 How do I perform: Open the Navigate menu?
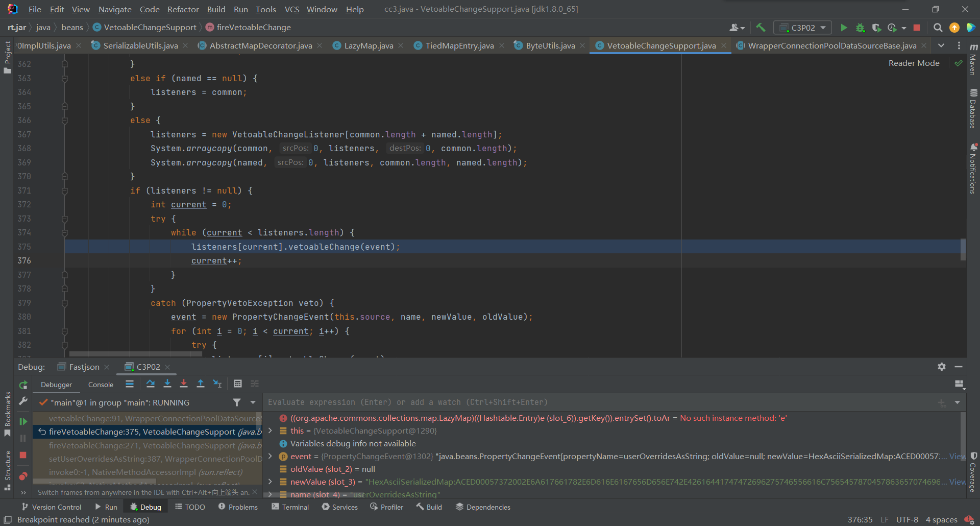point(115,9)
